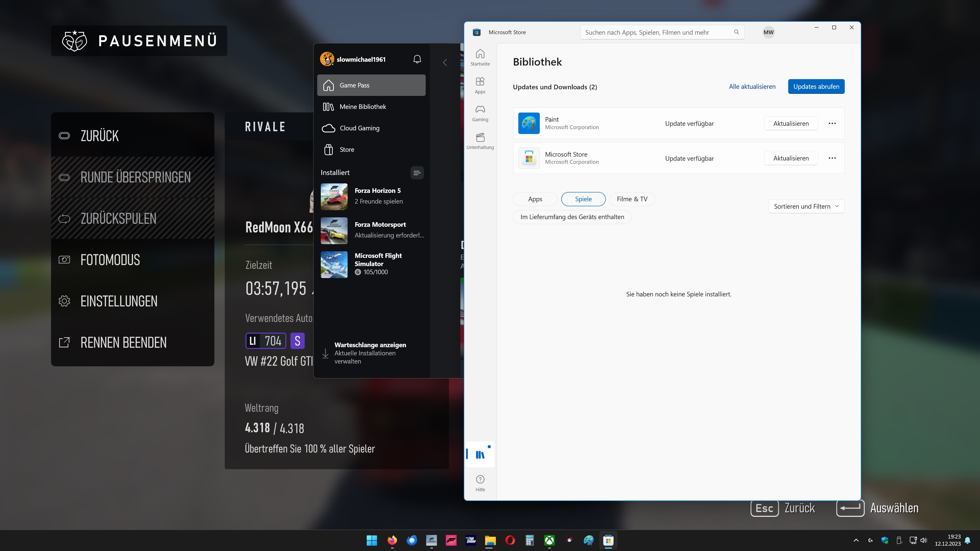Click Updates abrufen button
This screenshot has width=980, height=551.
pos(816,87)
